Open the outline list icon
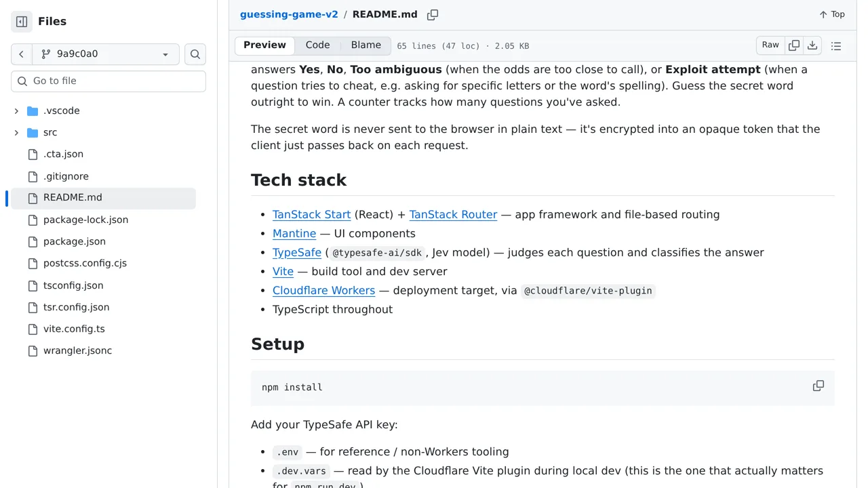Viewport: 868px width, 488px height. pos(836,46)
